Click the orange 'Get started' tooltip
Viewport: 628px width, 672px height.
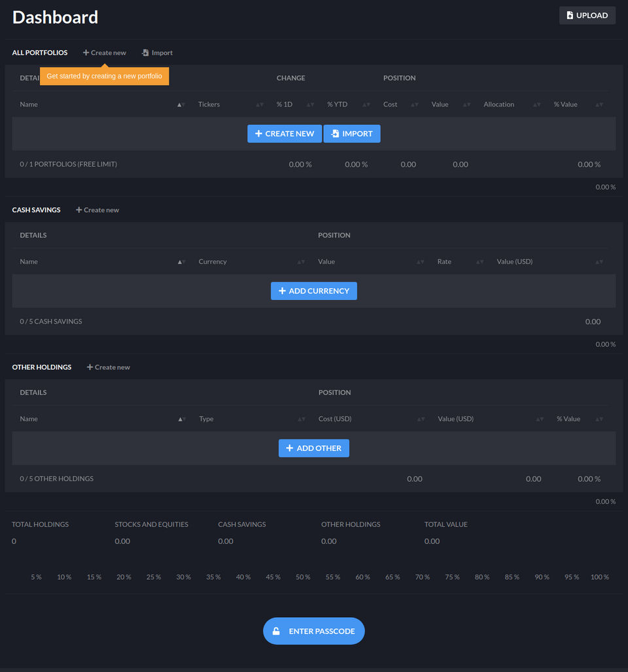coord(104,76)
